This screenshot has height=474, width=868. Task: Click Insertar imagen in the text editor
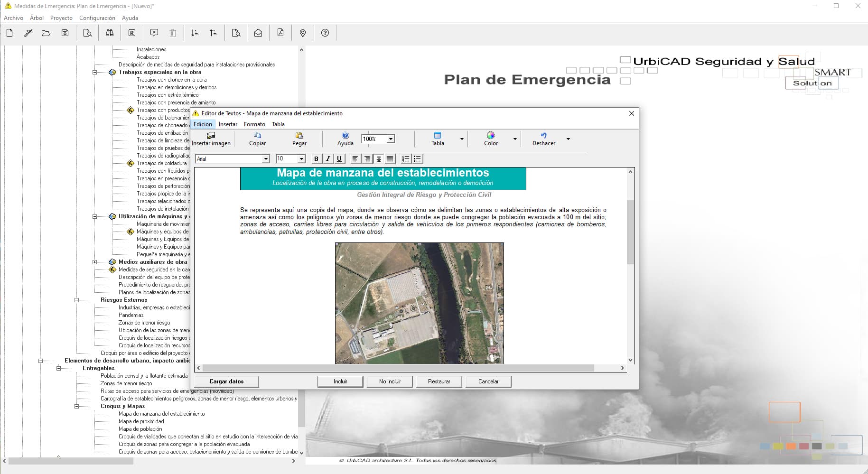coord(211,139)
